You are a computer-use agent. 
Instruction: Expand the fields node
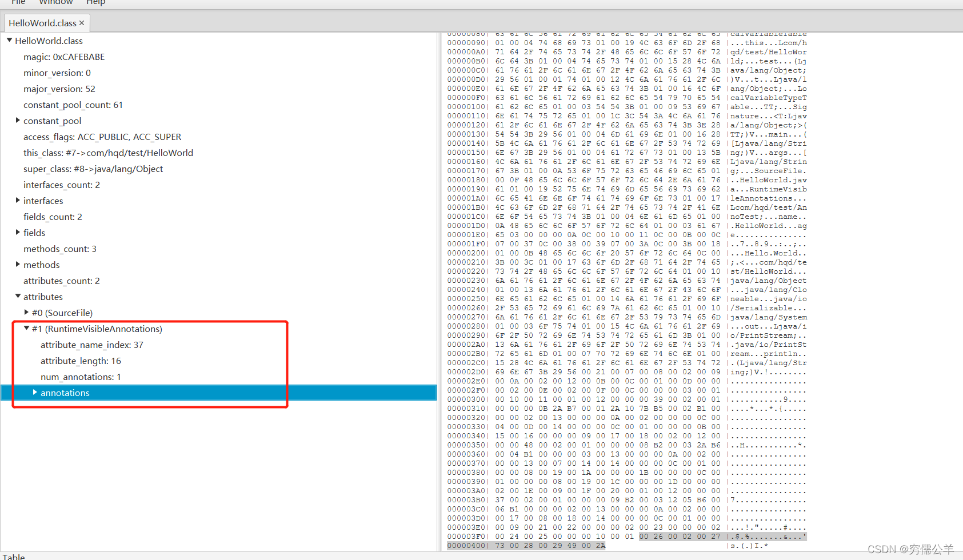click(x=18, y=233)
